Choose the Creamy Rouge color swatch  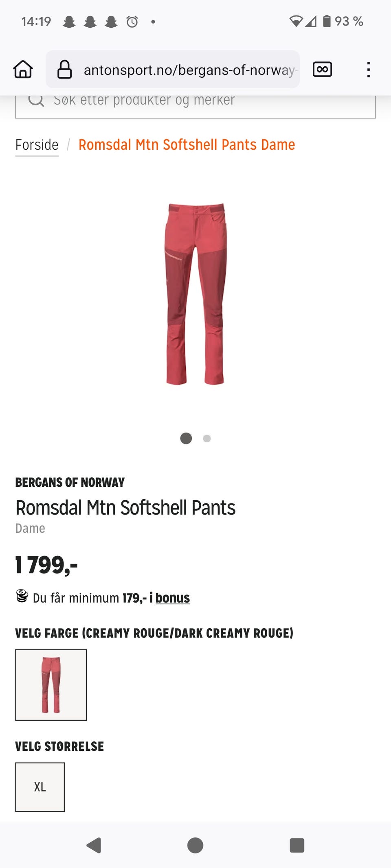(x=51, y=685)
